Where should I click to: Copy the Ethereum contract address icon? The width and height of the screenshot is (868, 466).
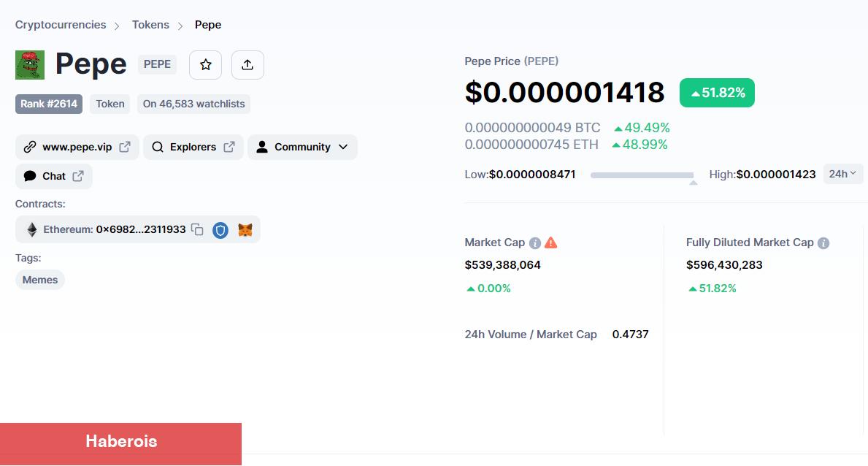[x=197, y=229]
